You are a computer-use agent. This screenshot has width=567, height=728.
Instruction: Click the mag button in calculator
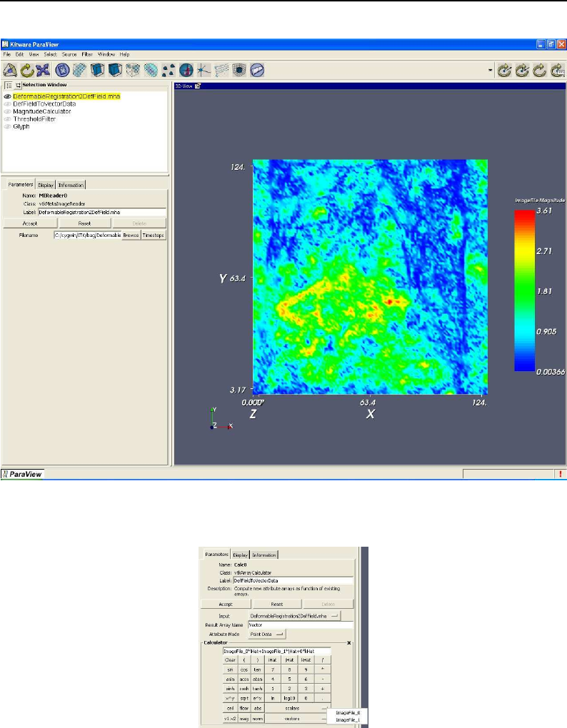244,719
